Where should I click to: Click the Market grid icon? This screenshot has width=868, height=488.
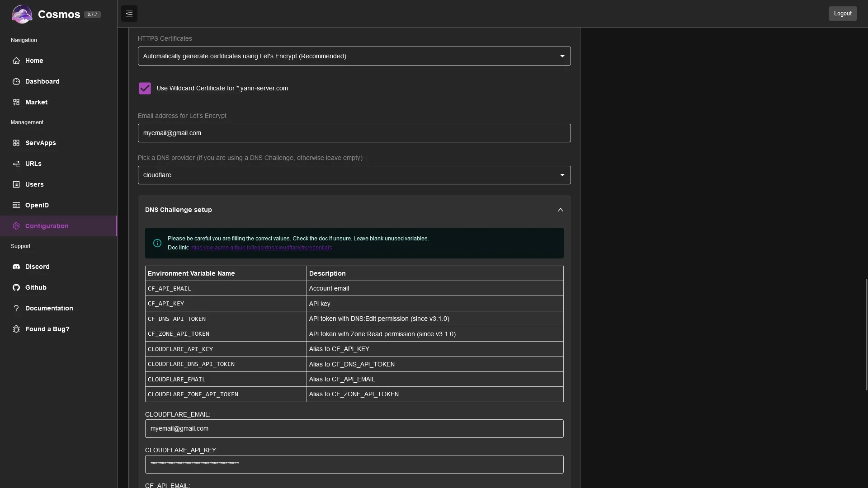click(16, 102)
